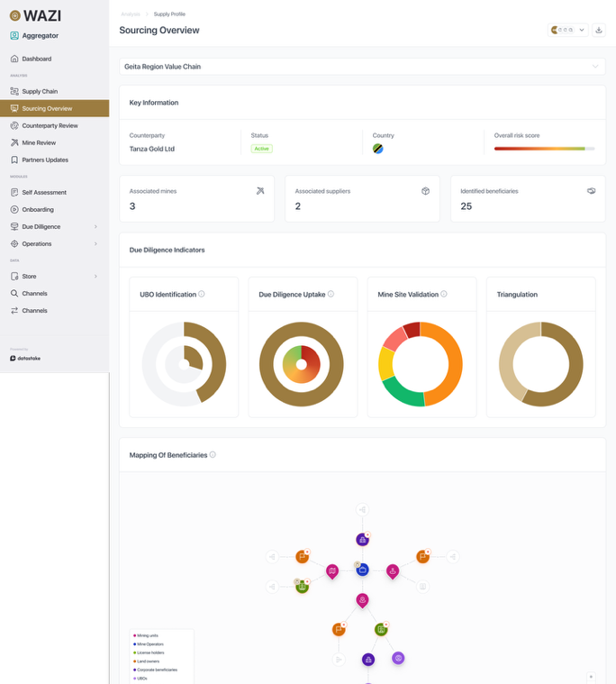The height and width of the screenshot is (684, 616).
Task: Click the info icon beside Mine Site Validation
Action: [444, 294]
